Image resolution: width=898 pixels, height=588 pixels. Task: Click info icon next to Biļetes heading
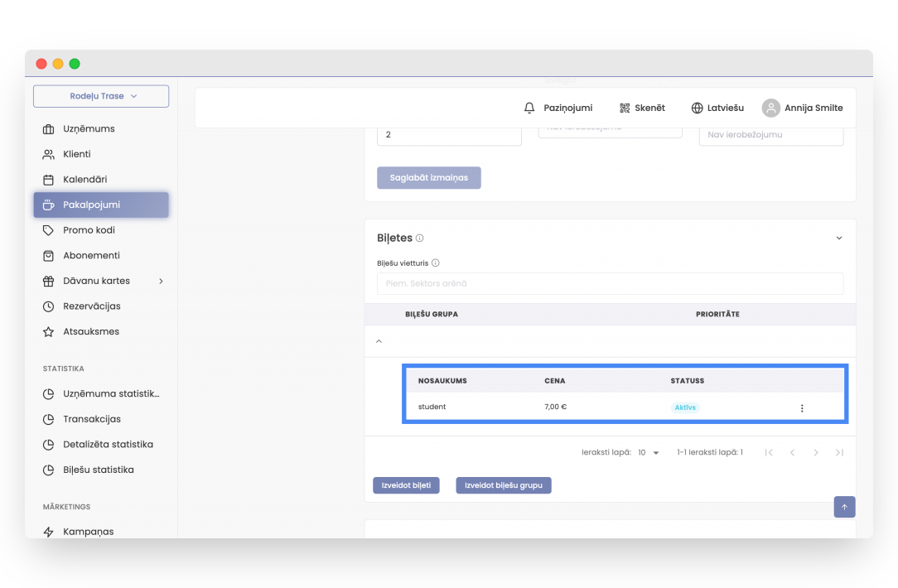tap(420, 239)
